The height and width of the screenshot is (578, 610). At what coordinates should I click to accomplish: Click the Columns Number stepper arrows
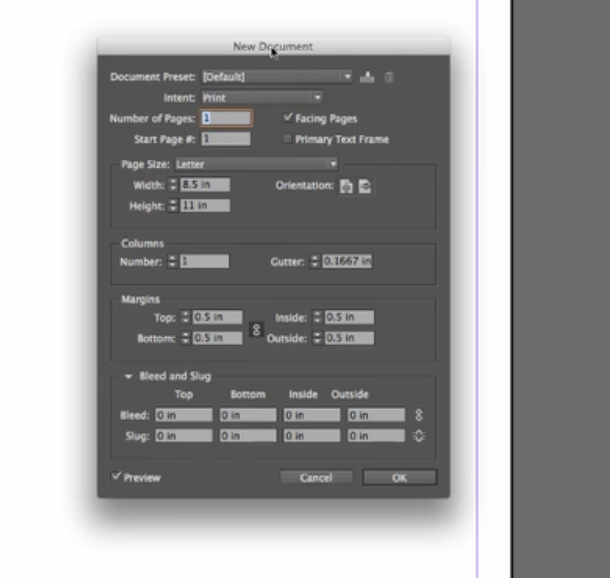(173, 261)
